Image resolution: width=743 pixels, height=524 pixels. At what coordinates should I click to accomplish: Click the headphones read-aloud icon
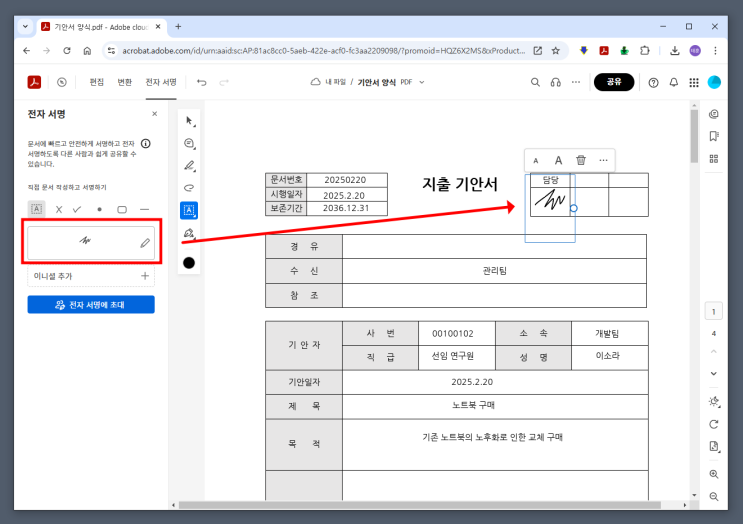point(555,82)
